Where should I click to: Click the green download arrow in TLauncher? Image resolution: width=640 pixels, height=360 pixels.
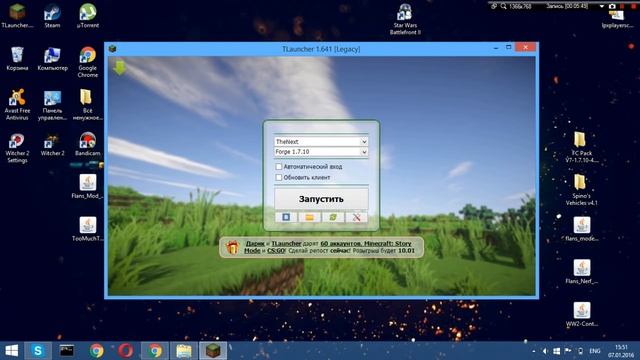coord(120,67)
